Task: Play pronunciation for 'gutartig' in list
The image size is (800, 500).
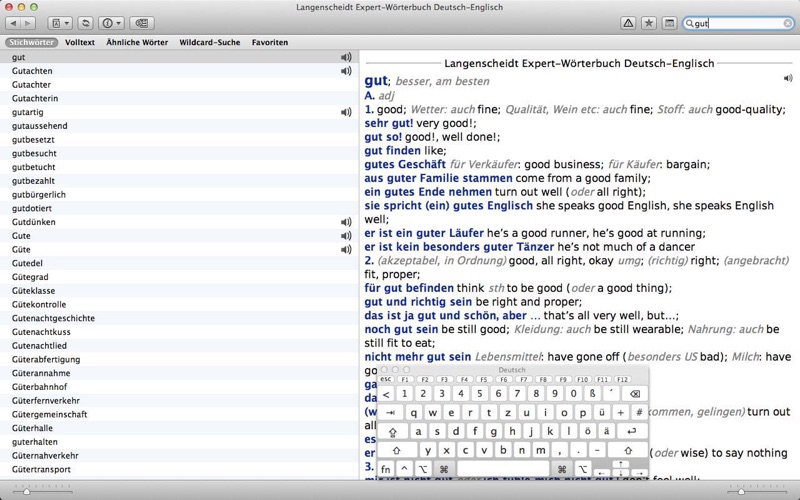Action: pos(346,112)
